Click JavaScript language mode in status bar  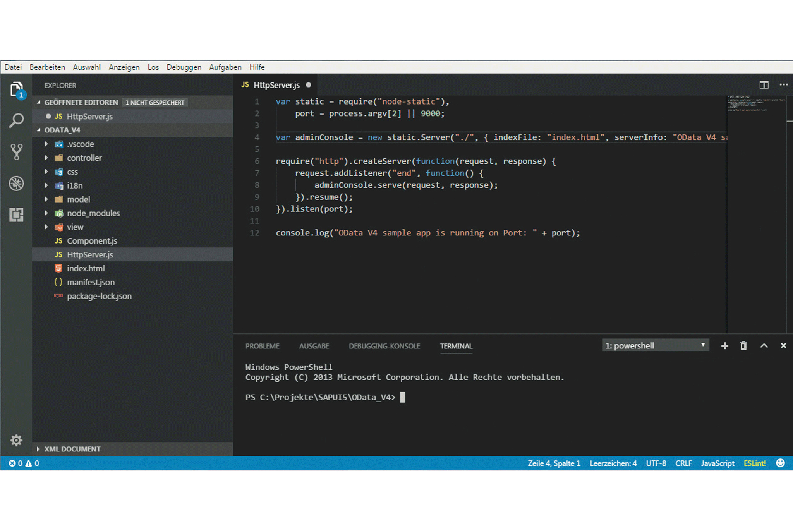717,463
